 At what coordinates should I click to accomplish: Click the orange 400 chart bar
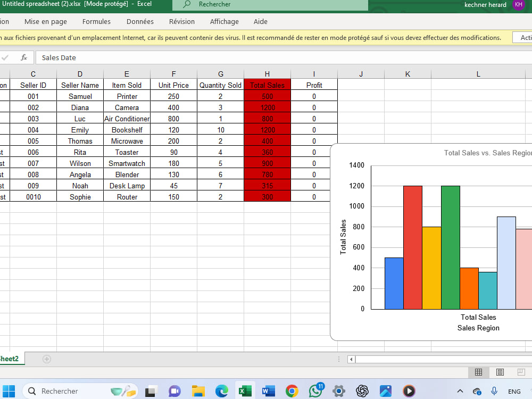469,288
